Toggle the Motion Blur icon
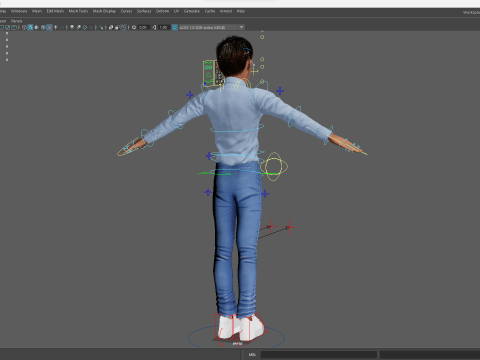This screenshot has height=360, width=480. coord(78,27)
